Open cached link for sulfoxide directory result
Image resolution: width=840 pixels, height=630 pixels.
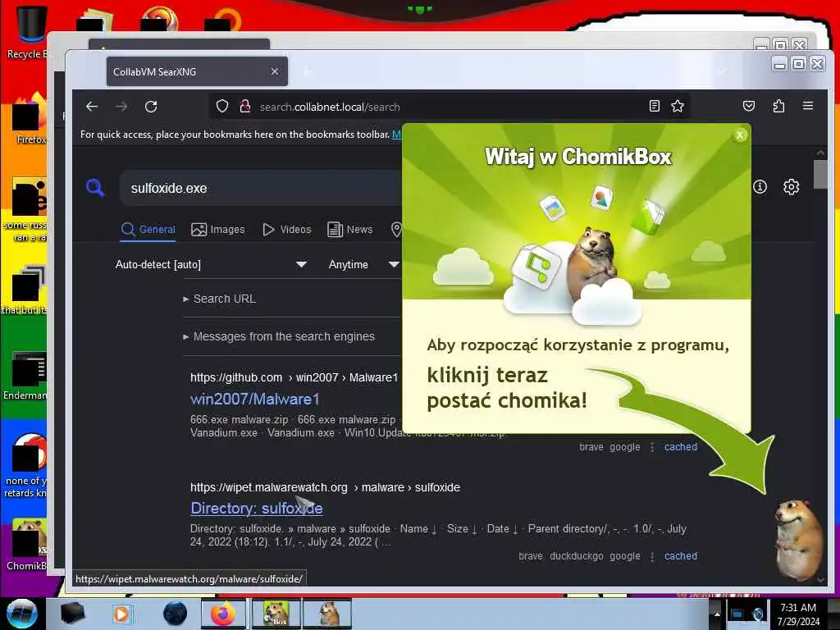click(680, 556)
